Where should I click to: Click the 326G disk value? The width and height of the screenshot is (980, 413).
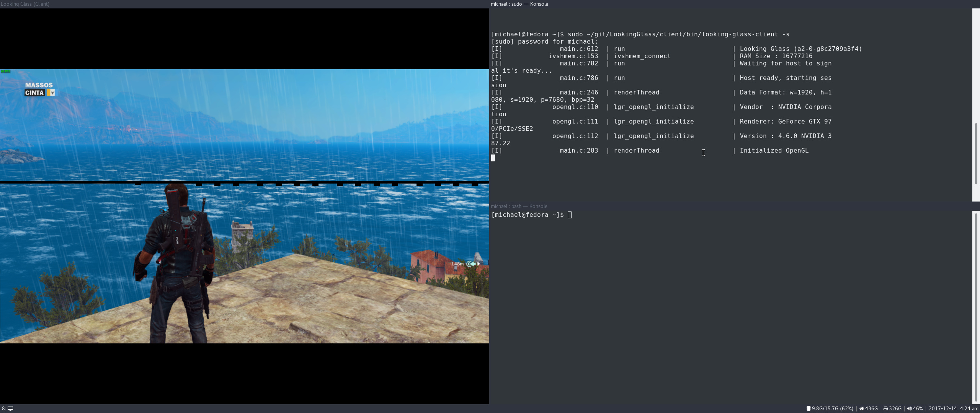[895, 408]
